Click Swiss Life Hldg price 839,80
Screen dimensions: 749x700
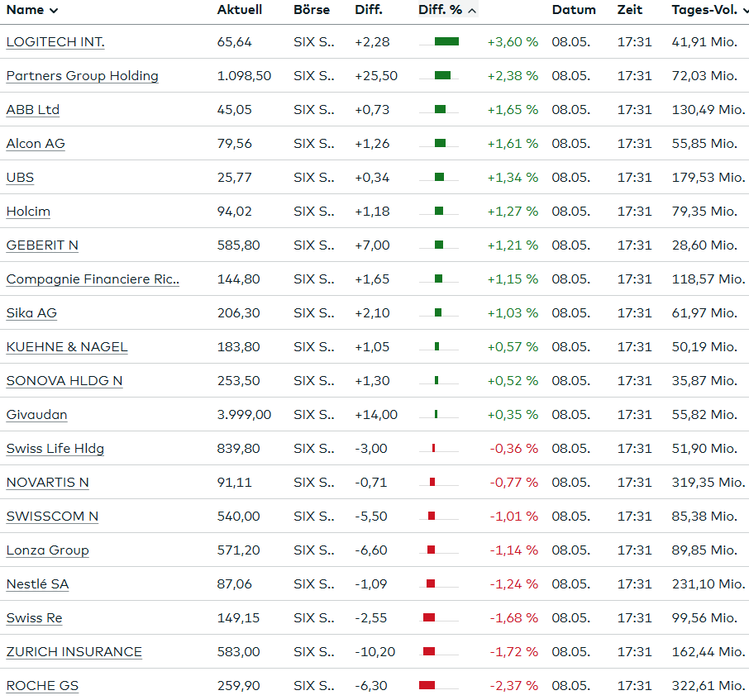pyautogui.click(x=238, y=449)
